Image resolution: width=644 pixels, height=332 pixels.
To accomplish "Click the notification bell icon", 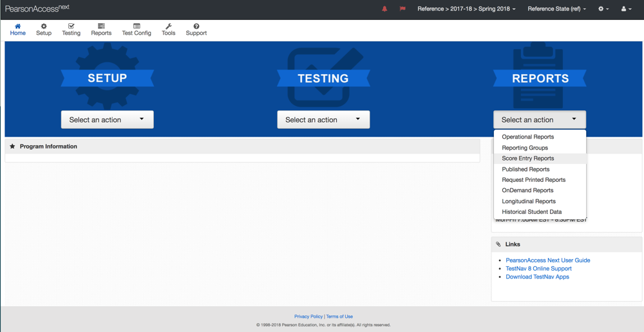I will [x=384, y=9].
